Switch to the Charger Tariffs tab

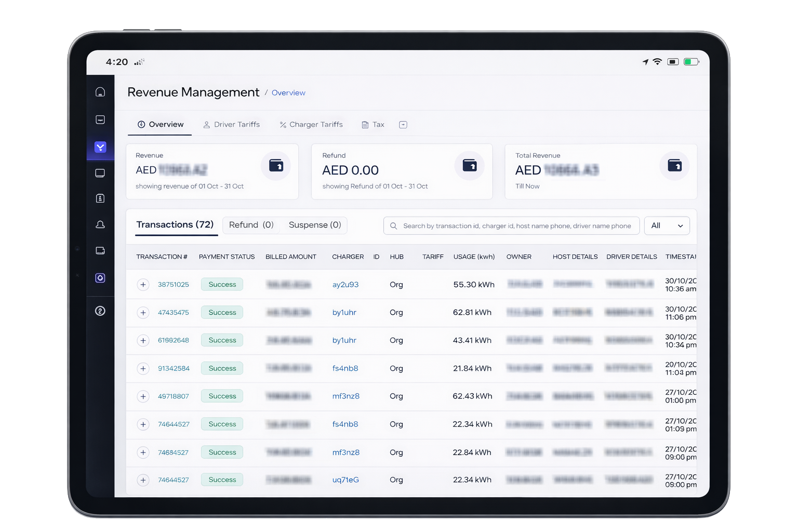pos(311,125)
